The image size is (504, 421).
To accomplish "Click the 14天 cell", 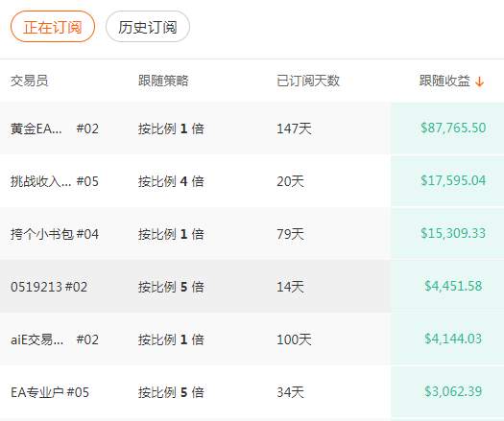I will (290, 287).
